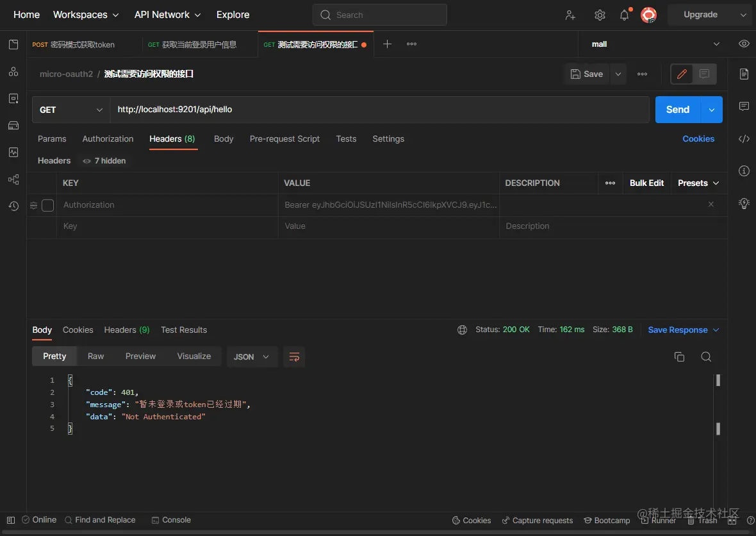Show the 7 hidden headers

104,161
